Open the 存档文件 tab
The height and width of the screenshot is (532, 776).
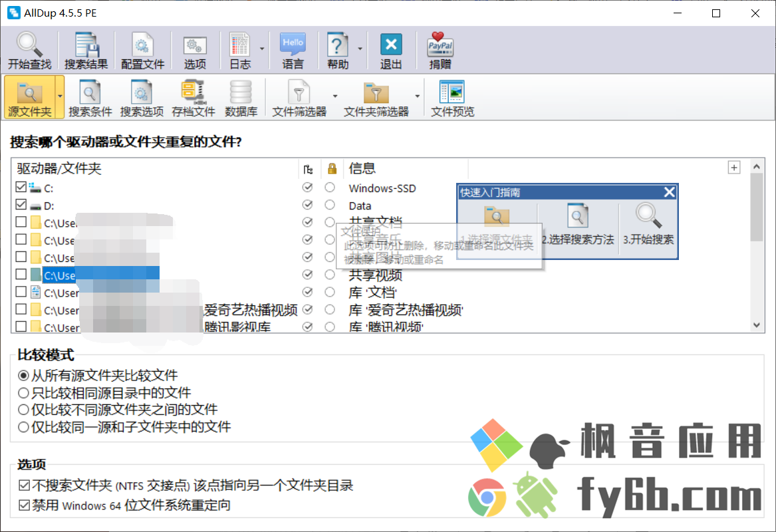tap(193, 98)
